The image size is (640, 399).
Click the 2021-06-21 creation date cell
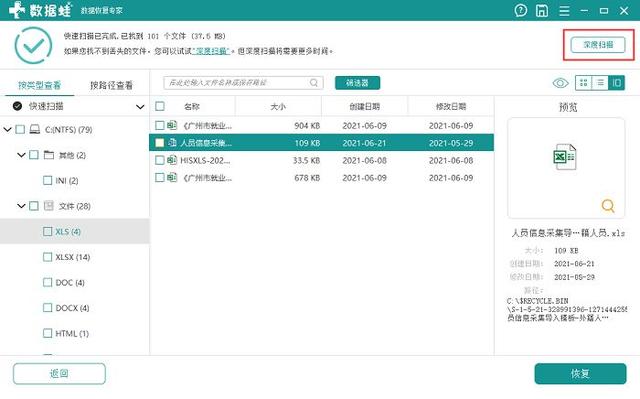click(x=364, y=143)
